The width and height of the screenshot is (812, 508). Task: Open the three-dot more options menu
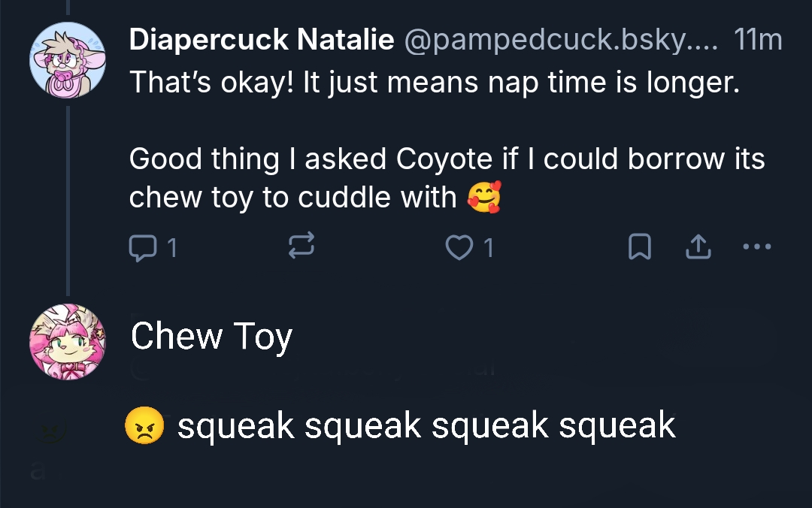click(756, 246)
